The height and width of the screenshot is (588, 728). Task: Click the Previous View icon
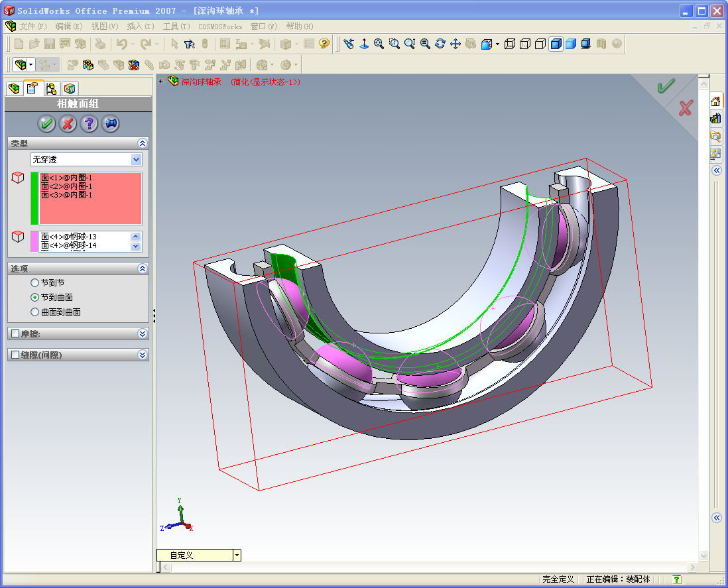tap(349, 44)
